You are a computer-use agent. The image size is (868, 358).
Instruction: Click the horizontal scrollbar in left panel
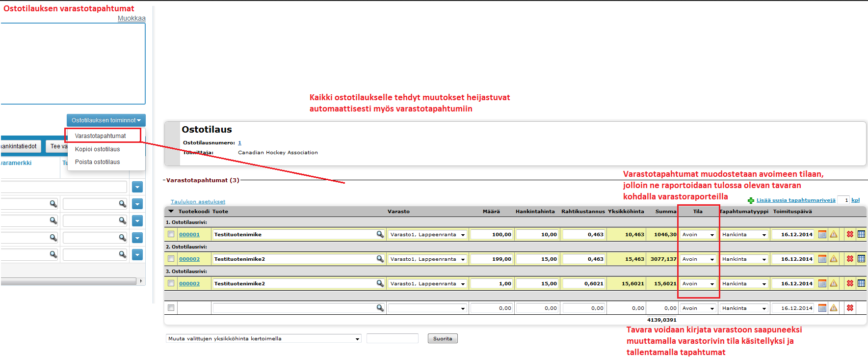coord(69,281)
